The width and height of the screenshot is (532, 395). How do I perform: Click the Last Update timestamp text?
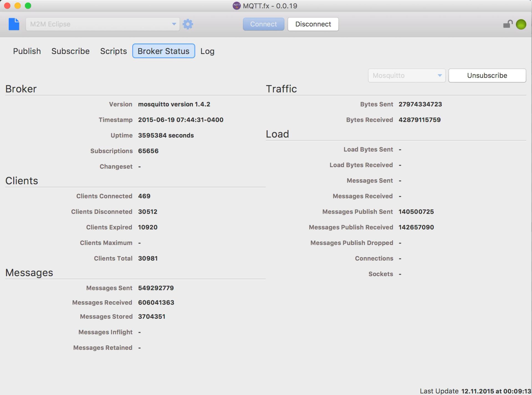click(x=496, y=391)
